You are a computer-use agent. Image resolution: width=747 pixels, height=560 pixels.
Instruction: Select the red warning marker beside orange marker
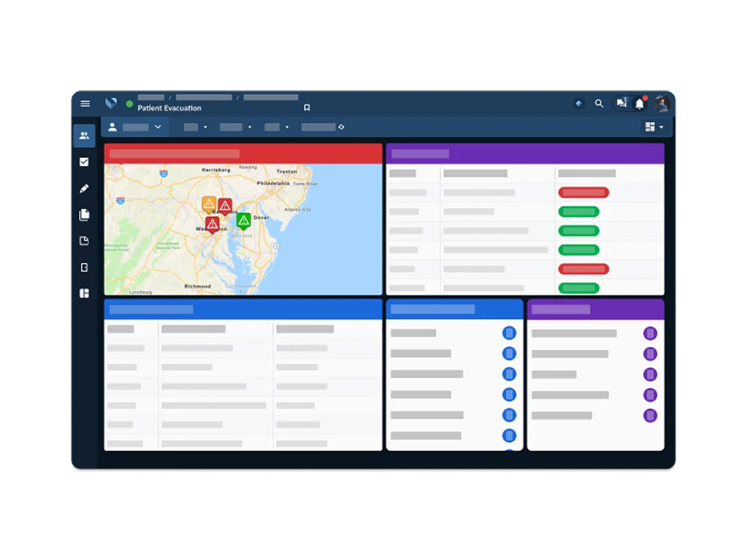[x=225, y=206]
